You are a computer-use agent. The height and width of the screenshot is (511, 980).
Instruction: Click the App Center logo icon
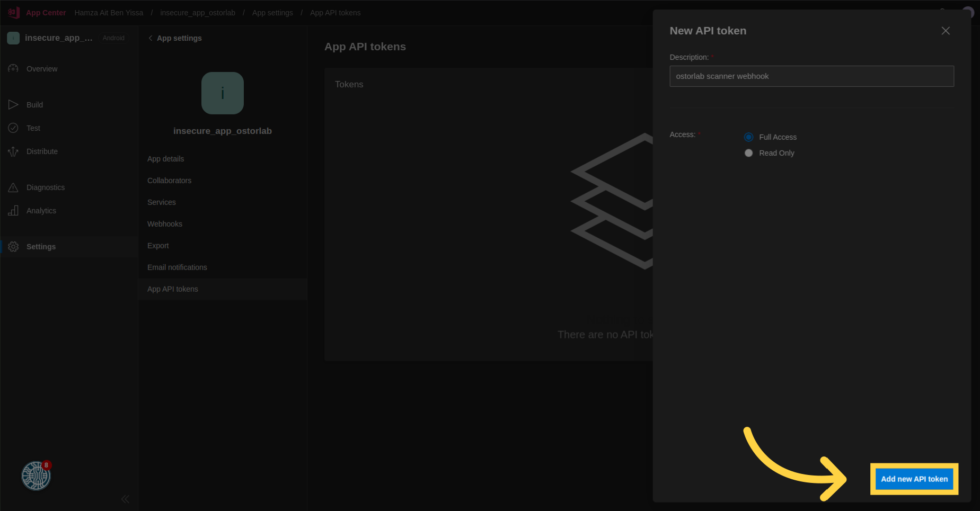tap(14, 12)
